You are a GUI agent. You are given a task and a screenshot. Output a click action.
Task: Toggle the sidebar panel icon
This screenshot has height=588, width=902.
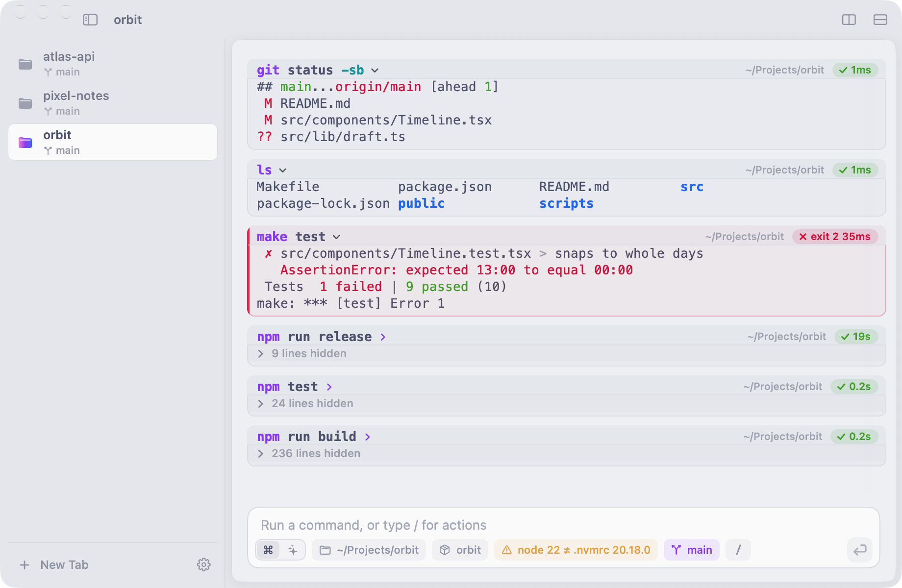point(90,20)
